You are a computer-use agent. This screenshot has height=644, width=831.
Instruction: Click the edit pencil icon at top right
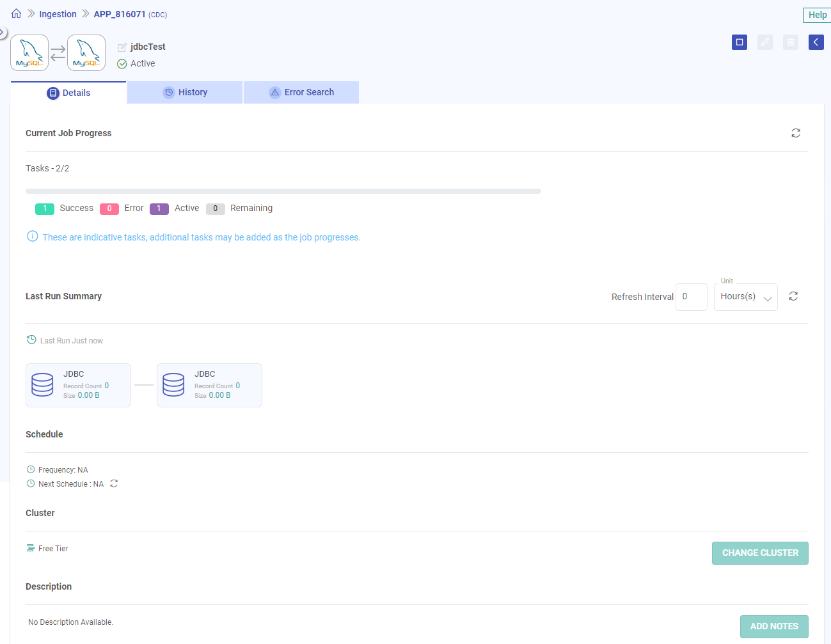point(764,42)
